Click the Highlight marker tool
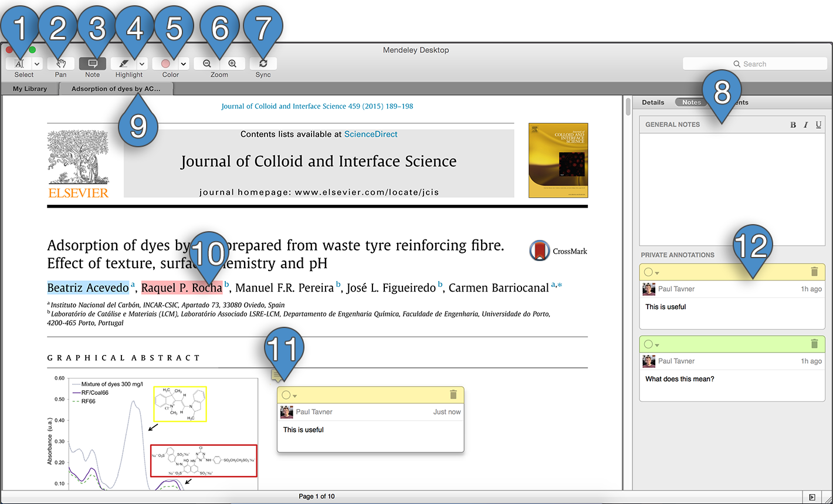This screenshot has height=504, width=833. (x=124, y=64)
